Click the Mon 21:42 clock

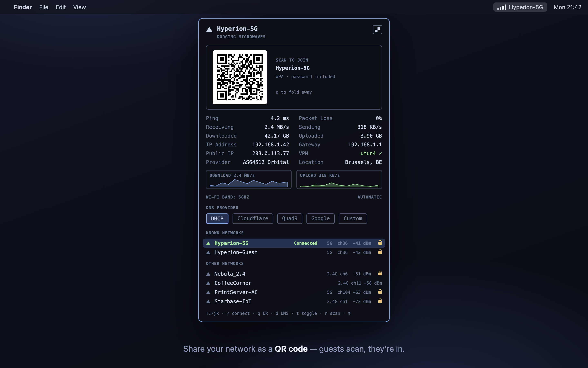click(x=567, y=7)
